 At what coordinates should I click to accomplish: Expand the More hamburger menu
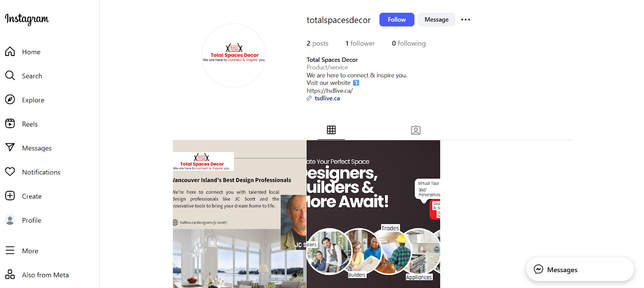(x=10, y=251)
